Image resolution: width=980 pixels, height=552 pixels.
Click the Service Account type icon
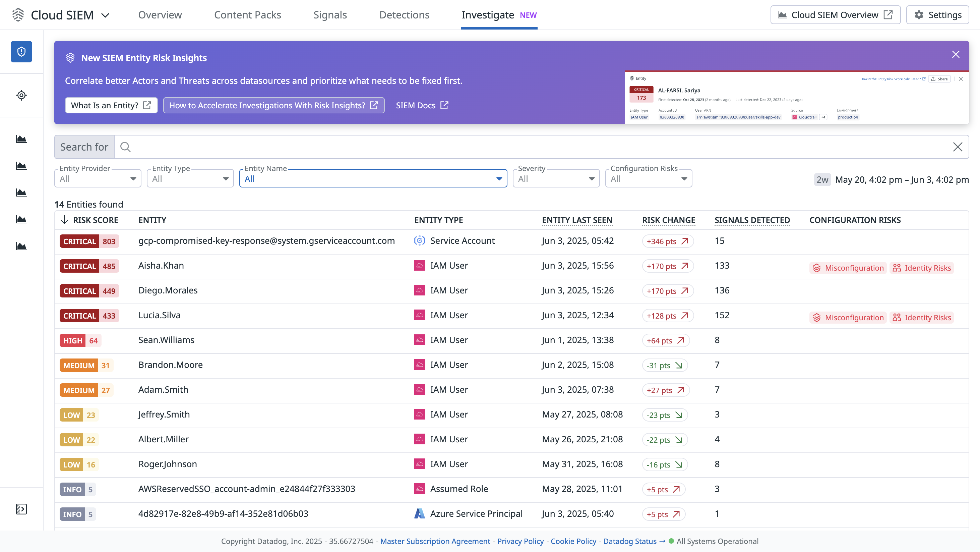[x=419, y=240]
